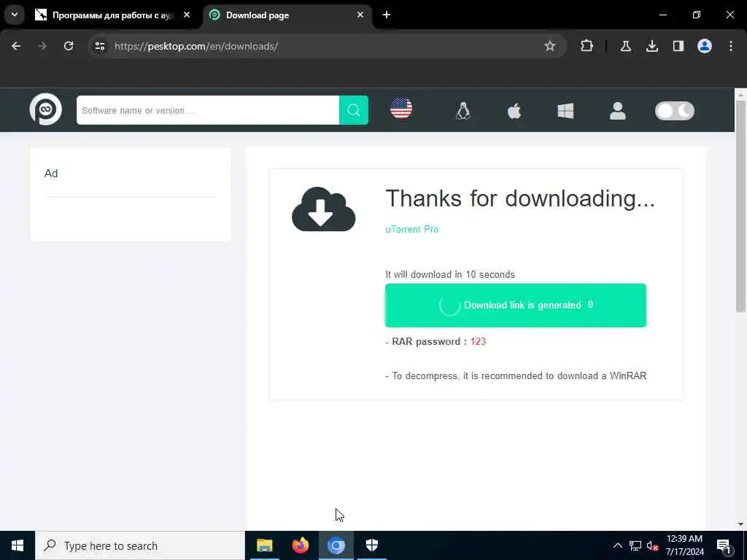This screenshot has height=560, width=747.
Task: Toggle the browser side panel
Action: pos(678,46)
